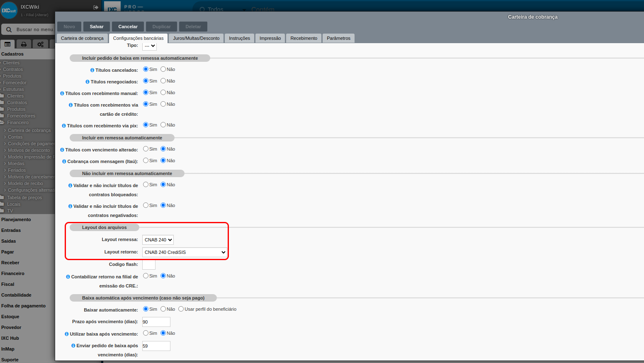Image resolution: width=644 pixels, height=363 pixels.
Task: Open the Tipo dropdown
Action: pyautogui.click(x=149, y=46)
